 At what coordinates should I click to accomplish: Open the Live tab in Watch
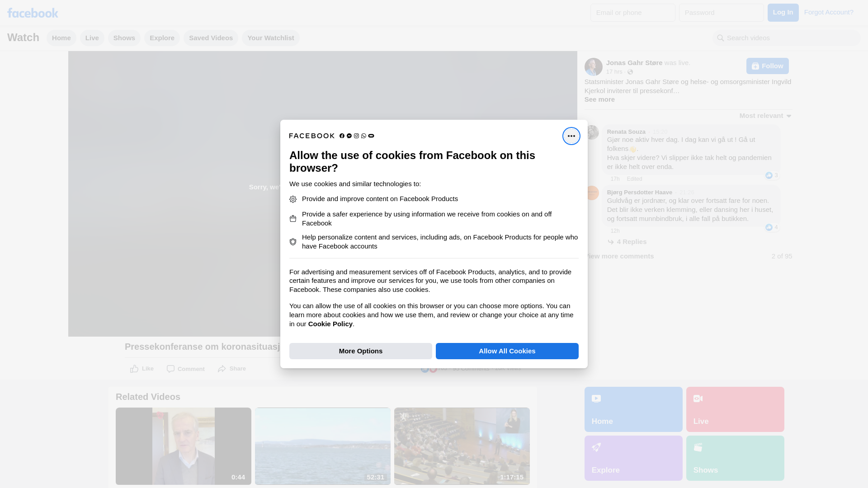click(92, 38)
